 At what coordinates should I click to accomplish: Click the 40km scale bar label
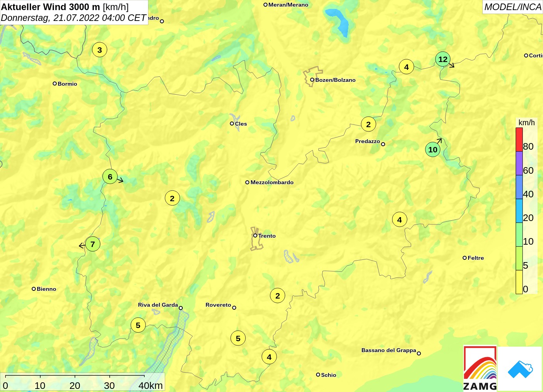[150, 385]
